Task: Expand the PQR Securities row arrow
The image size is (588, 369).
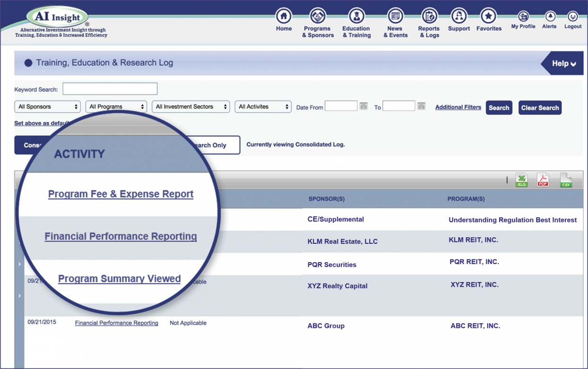Action: coord(19,264)
